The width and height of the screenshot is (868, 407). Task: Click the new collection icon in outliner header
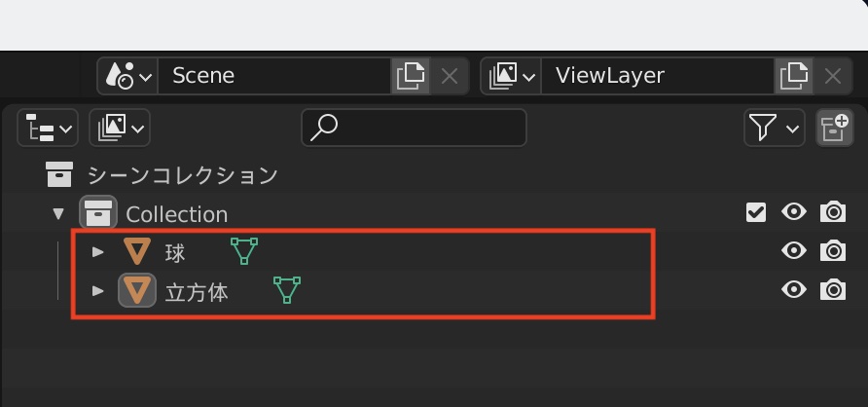[x=833, y=128]
